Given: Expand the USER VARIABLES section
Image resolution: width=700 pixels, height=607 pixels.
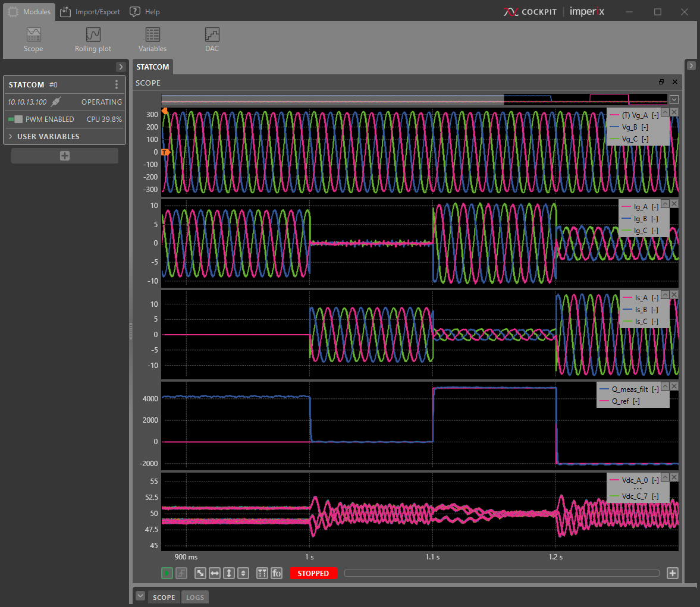Looking at the screenshot, I should click(48, 137).
